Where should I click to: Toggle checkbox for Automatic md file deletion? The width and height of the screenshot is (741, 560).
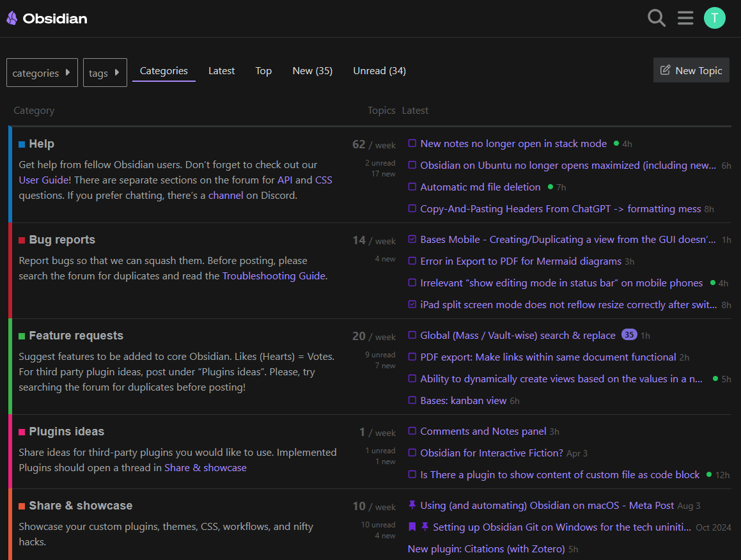(x=412, y=187)
